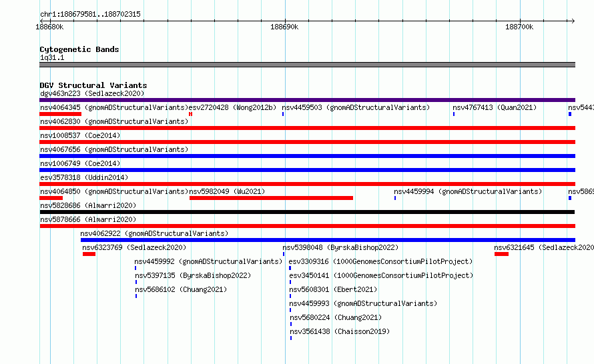Open nsv4062830 gnomAD variant label
The height and width of the screenshot is (364, 594).
click(114, 121)
